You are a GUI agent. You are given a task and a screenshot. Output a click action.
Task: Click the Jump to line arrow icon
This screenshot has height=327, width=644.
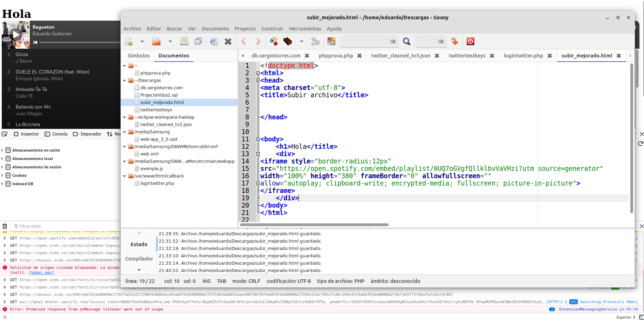point(455,41)
